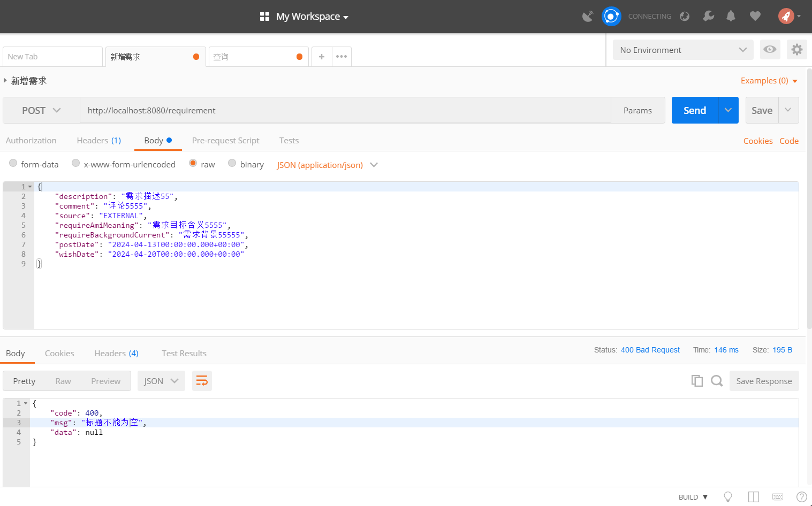Screen dimensions: 812x506
Task: Open the notifications bell
Action: tap(731, 16)
